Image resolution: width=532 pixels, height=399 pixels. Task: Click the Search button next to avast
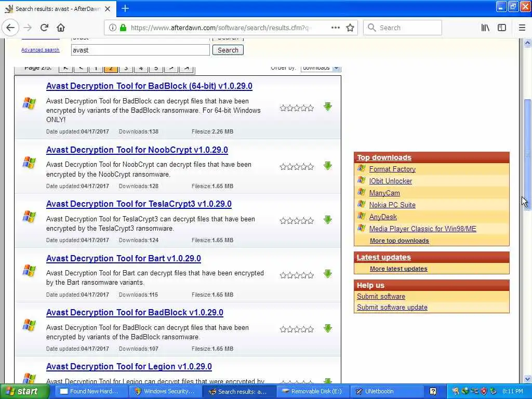(x=228, y=50)
